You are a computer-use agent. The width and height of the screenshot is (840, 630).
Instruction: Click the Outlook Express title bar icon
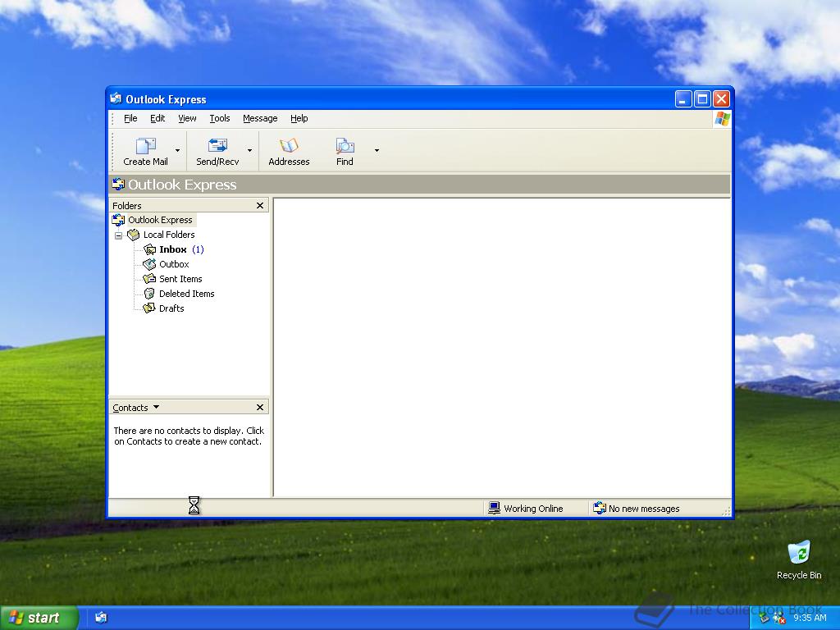coord(116,98)
